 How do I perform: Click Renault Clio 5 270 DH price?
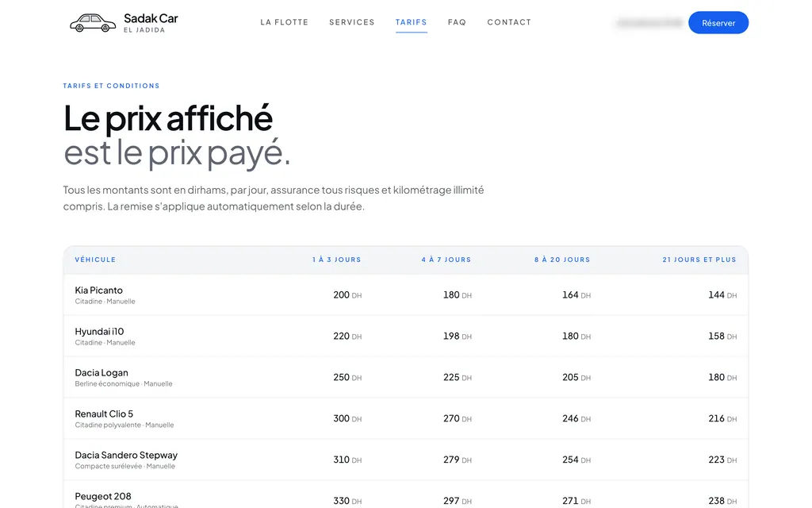458,418
